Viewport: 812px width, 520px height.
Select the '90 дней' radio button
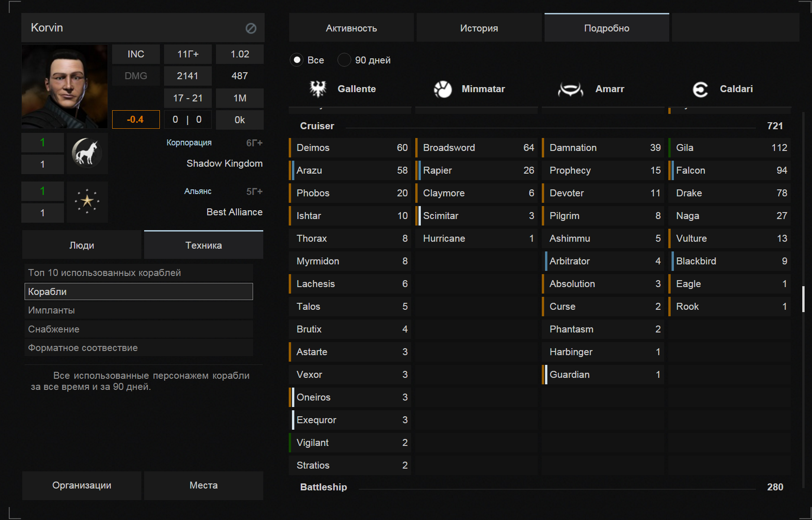click(x=344, y=60)
